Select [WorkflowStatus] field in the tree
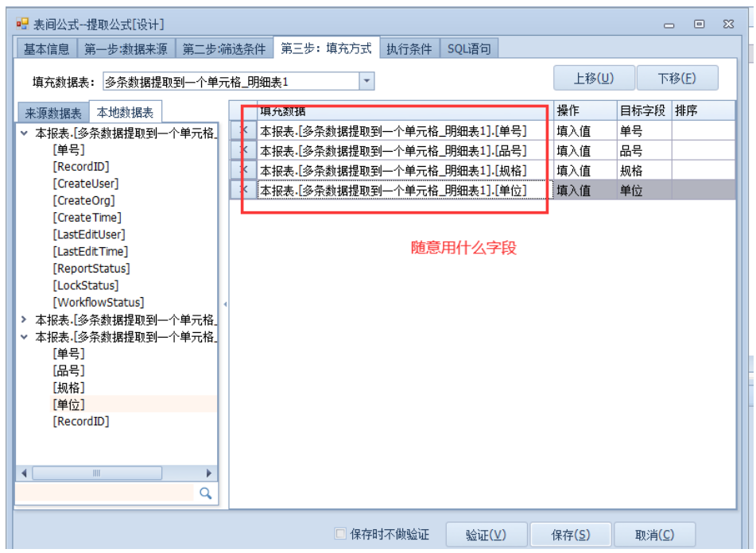This screenshot has width=756, height=553. point(98,303)
